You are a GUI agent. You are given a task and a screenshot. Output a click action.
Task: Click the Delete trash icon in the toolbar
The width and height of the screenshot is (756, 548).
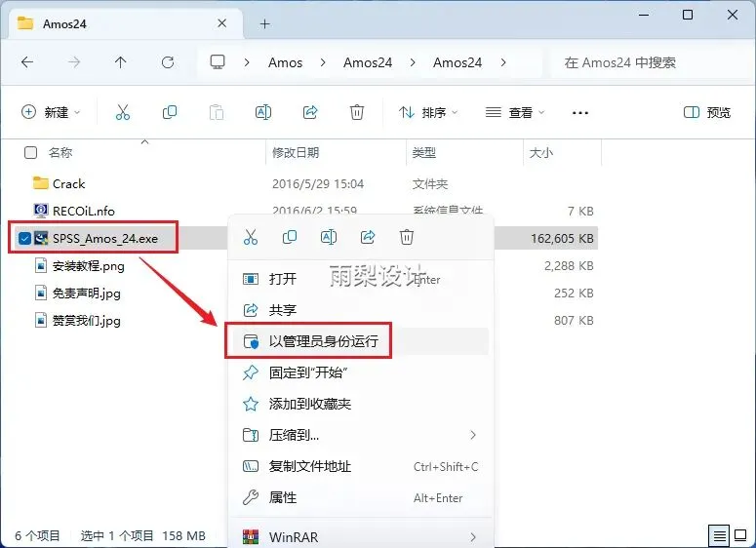coord(357,112)
